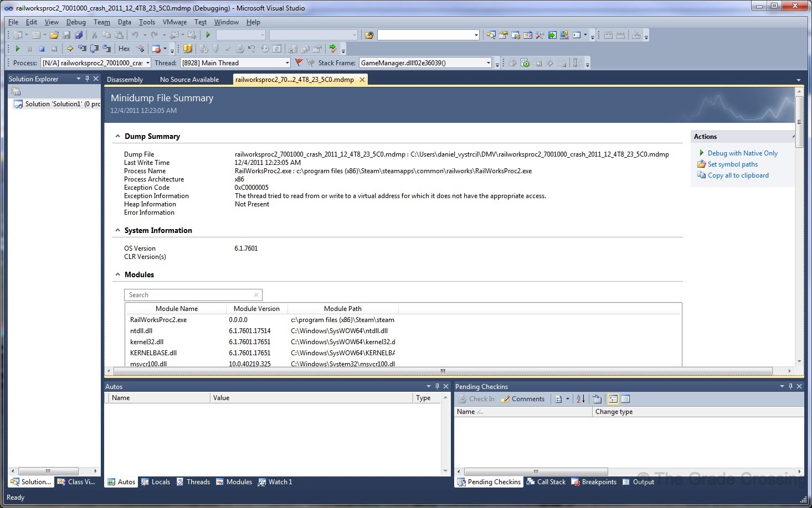The width and height of the screenshot is (812, 508).
Task: Open Solution Explorer window position menu
Action: pos(79,79)
